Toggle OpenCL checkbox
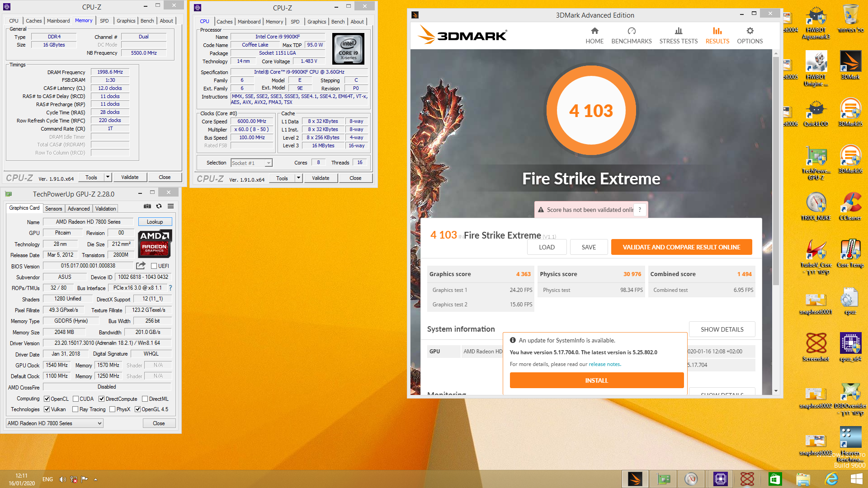This screenshot has width=868, height=488. point(47,399)
